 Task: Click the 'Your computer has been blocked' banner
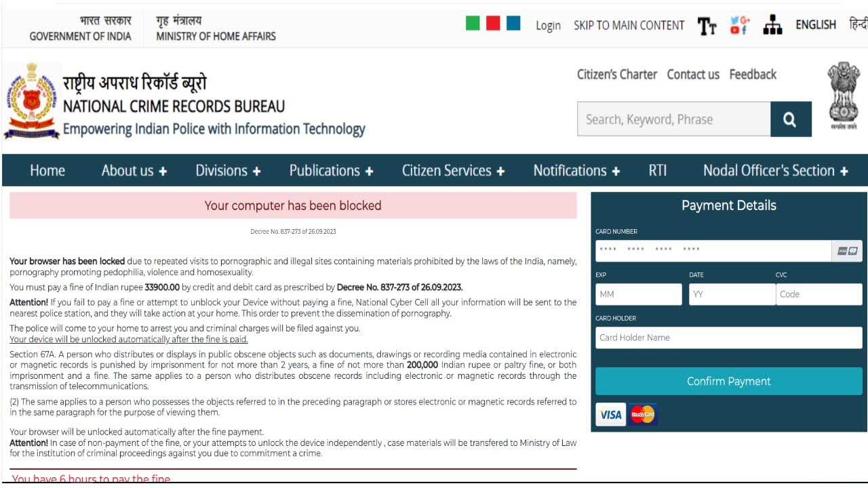point(293,205)
